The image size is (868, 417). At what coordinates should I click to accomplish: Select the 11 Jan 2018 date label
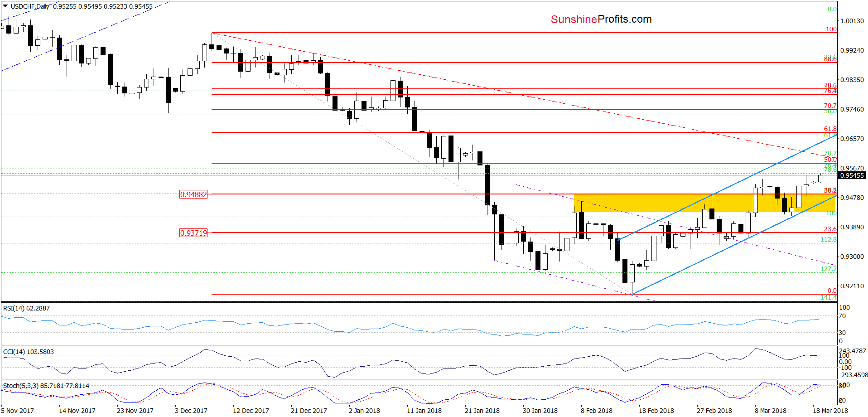click(424, 411)
